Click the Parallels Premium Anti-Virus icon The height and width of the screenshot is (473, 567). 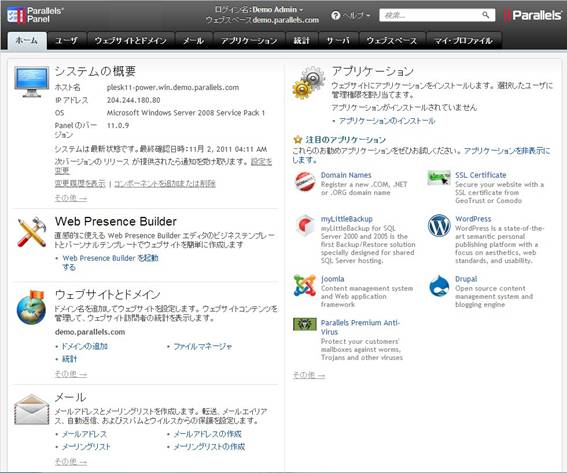pos(305,324)
